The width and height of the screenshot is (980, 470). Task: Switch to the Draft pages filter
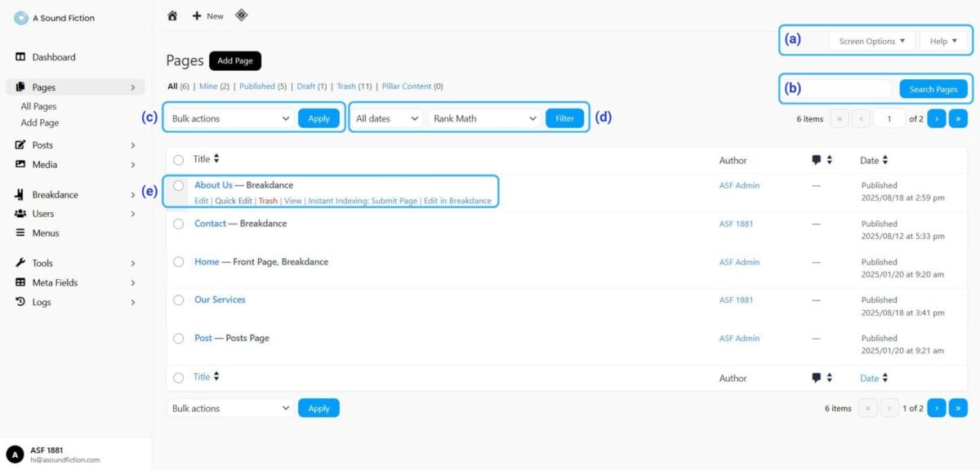tap(305, 86)
